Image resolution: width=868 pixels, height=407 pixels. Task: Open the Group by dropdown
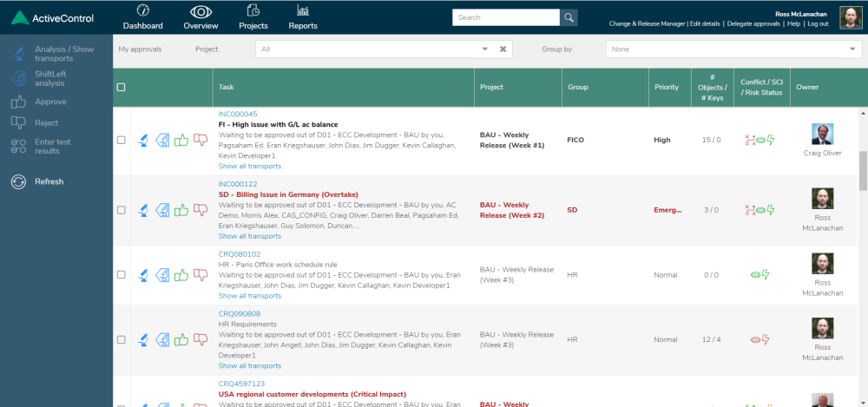[733, 49]
